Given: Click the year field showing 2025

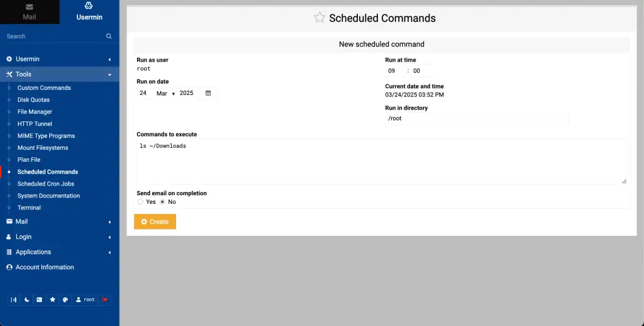Looking at the screenshot, I should coord(187,93).
